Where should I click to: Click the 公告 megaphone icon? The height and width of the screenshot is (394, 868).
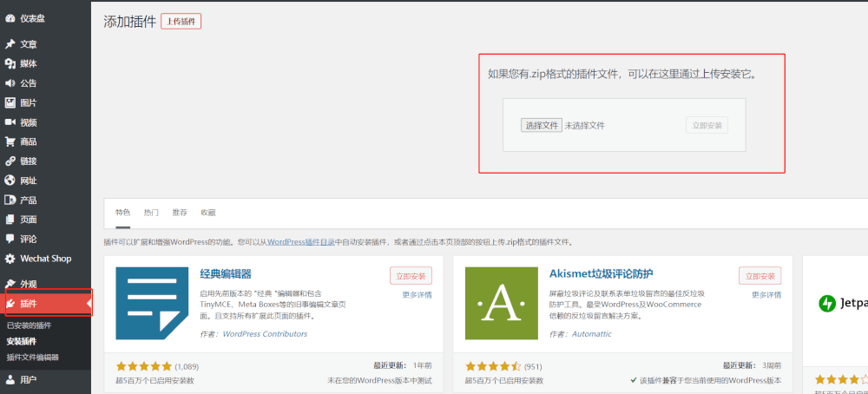point(10,83)
